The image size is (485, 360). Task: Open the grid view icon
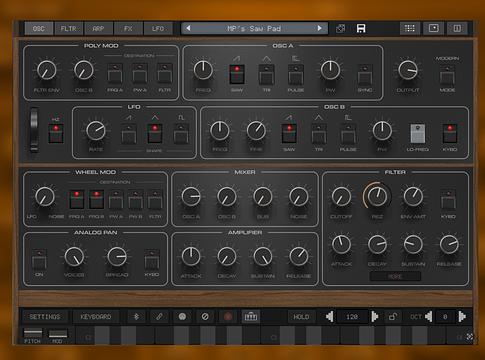tap(410, 28)
